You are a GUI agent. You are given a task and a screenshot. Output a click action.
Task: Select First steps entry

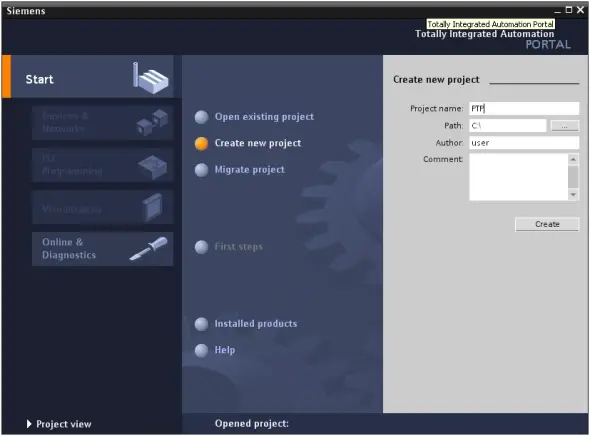point(239,247)
